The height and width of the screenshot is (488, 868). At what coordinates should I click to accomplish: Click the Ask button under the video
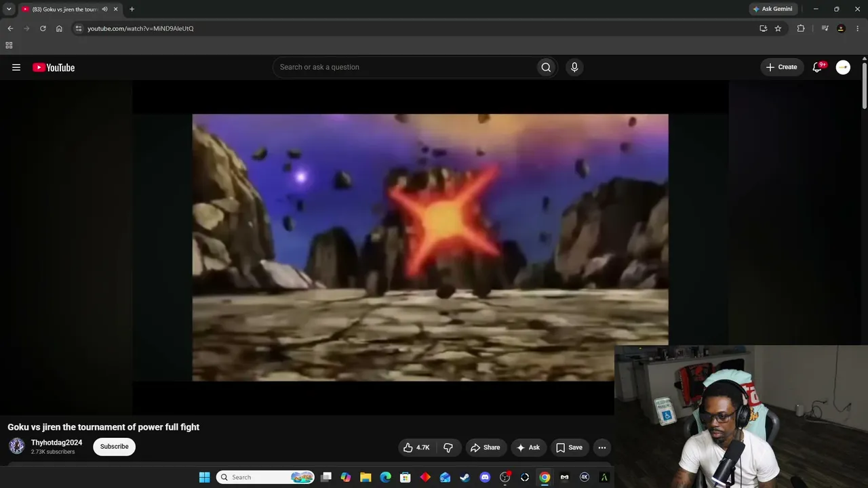pos(528,447)
